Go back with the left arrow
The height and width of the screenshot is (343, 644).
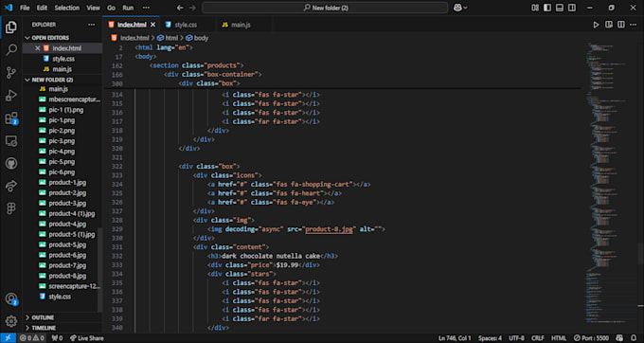pyautogui.click(x=180, y=8)
